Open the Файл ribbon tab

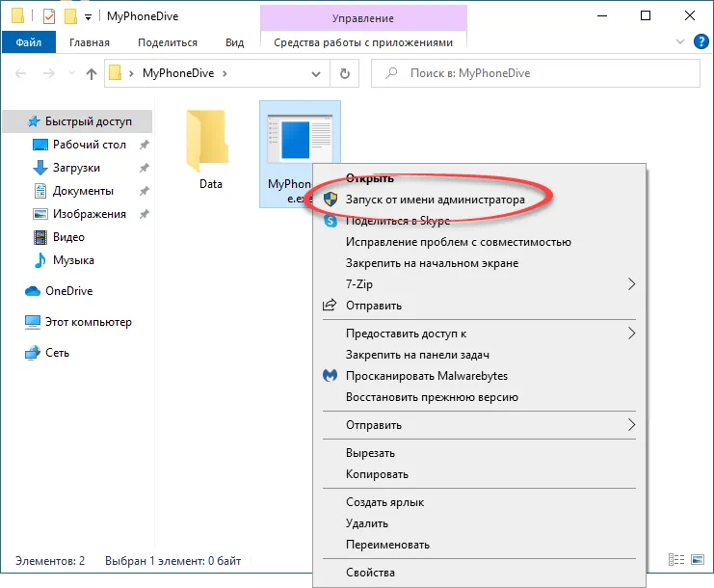(29, 42)
